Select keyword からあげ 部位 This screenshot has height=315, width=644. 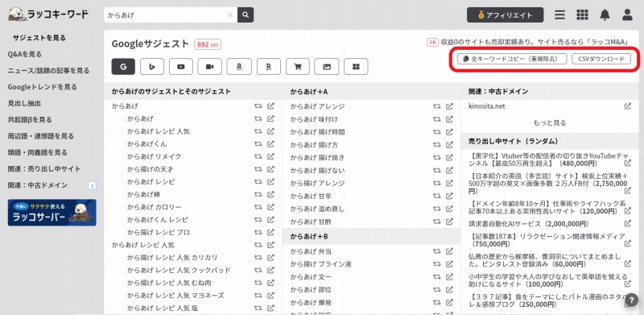tap(311, 289)
